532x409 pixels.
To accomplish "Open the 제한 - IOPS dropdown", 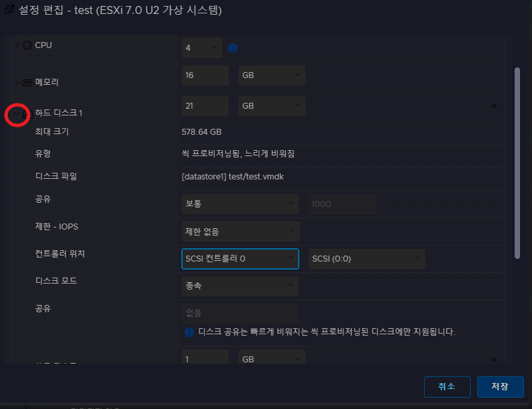I will (240, 232).
